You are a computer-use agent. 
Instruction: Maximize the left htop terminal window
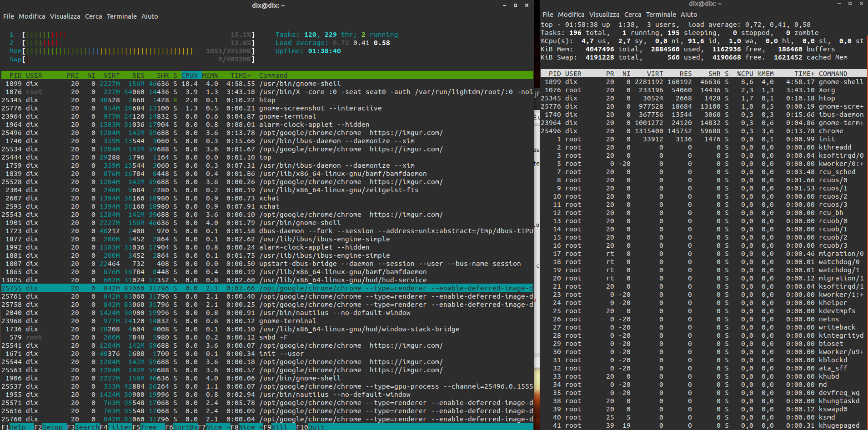515,5
